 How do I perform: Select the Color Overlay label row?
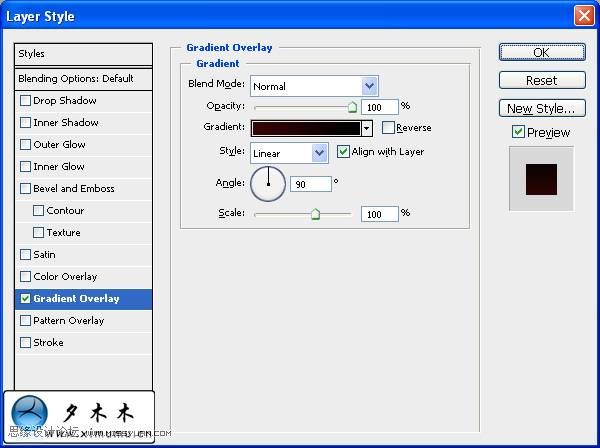[83, 277]
